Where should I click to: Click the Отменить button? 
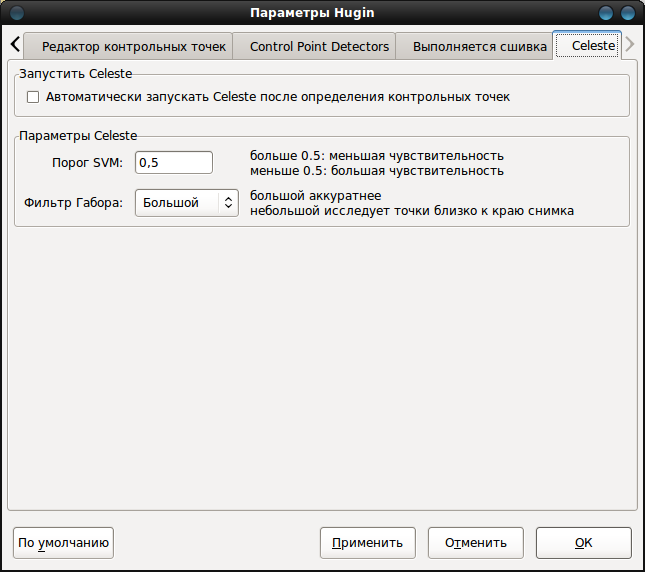click(476, 543)
